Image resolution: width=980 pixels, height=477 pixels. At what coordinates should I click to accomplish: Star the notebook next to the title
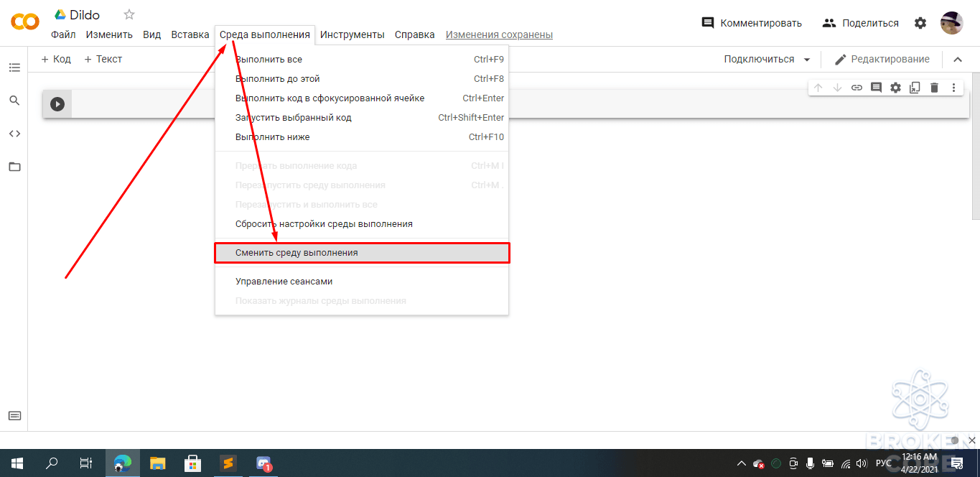click(x=129, y=14)
